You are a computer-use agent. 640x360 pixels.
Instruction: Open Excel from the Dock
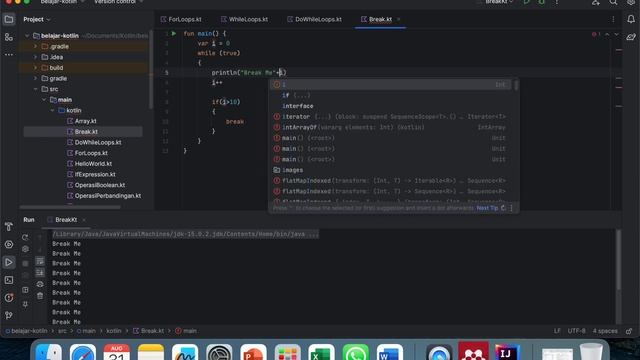point(321,352)
